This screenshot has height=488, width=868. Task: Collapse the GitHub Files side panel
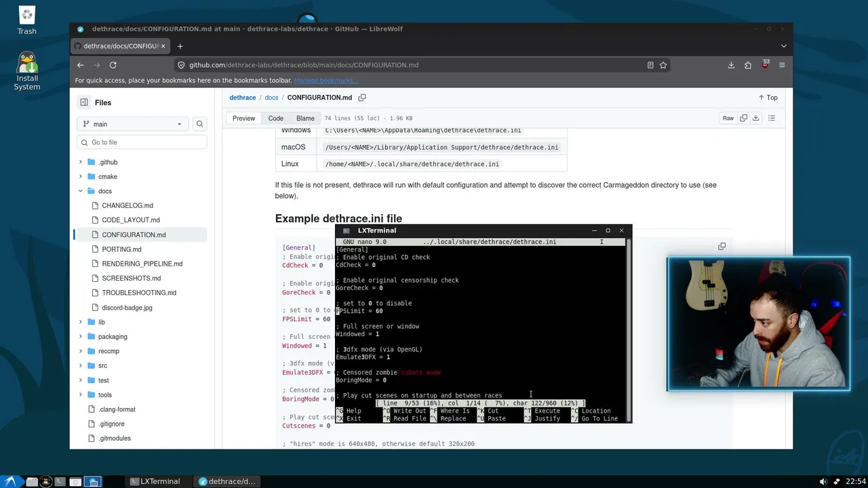coord(84,102)
